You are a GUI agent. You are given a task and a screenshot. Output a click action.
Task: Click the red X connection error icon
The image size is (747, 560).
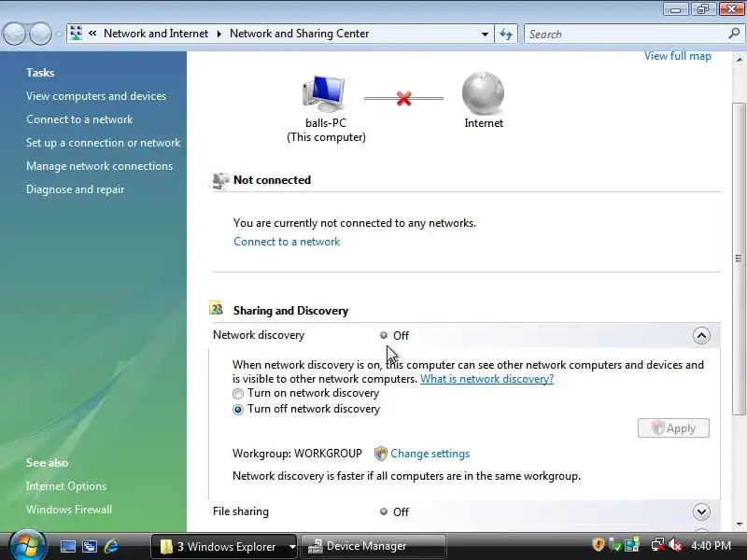pos(404,99)
